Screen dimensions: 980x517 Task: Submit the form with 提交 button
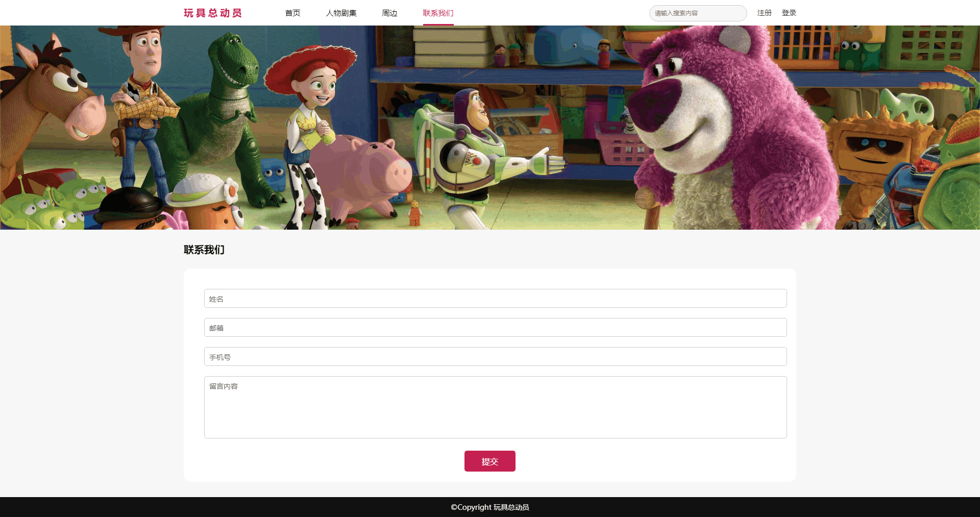point(489,461)
